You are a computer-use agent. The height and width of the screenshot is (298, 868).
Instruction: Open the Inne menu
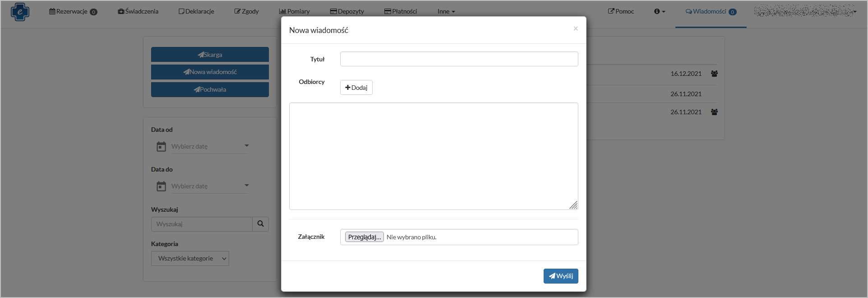(446, 11)
